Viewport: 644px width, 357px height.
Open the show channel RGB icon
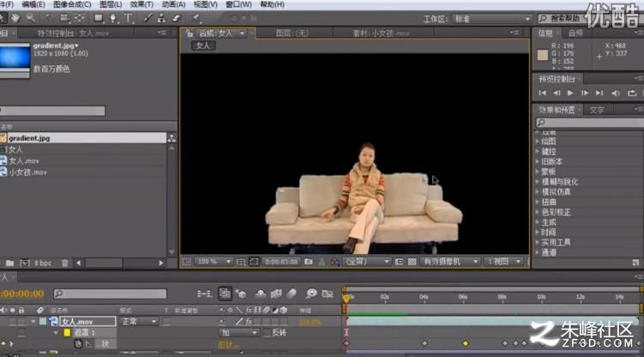tap(335, 262)
